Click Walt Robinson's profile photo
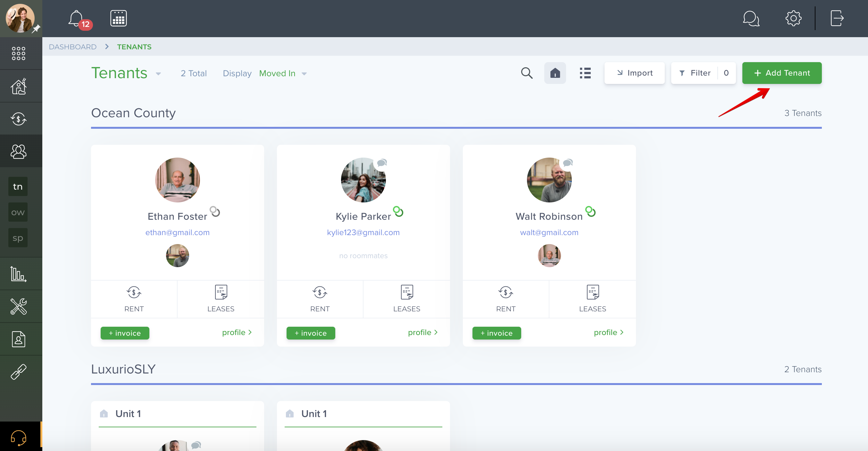 point(549,180)
